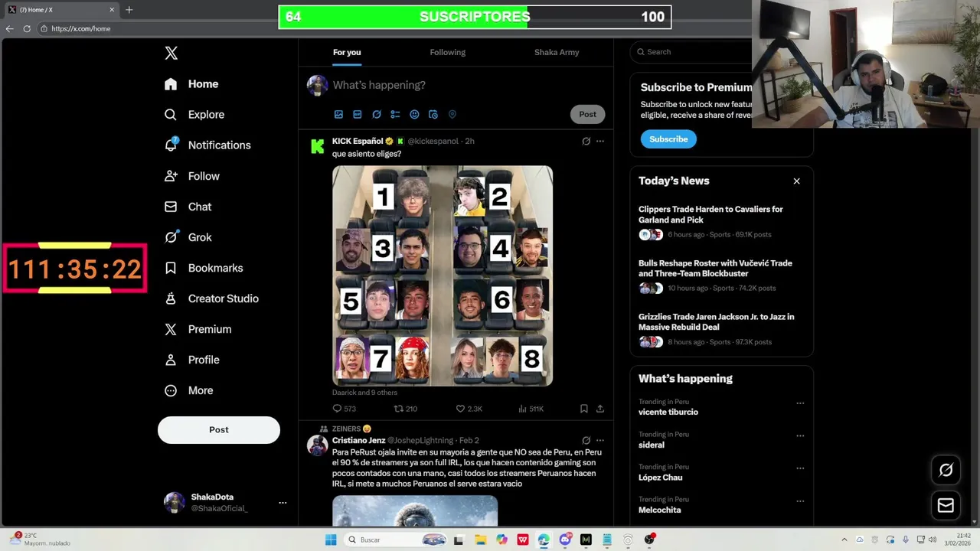Click the X logo in the sidebar
This screenshot has width=980, height=551.
[x=171, y=53]
